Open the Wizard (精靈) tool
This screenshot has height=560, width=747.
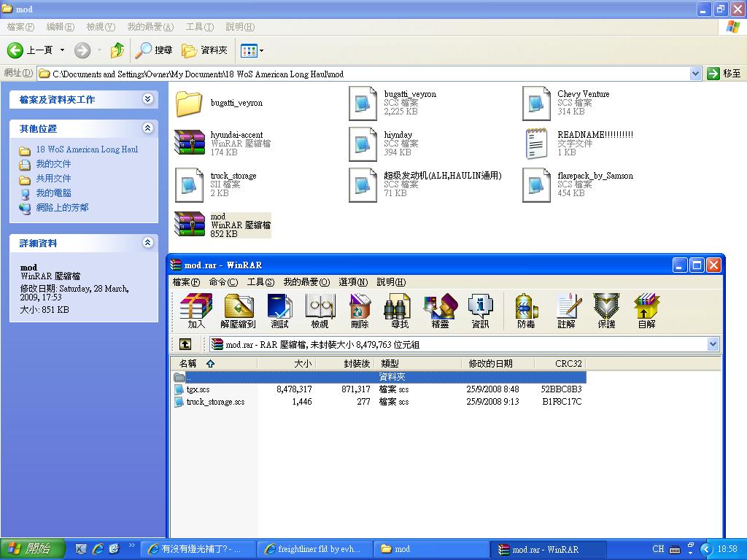coord(440,310)
